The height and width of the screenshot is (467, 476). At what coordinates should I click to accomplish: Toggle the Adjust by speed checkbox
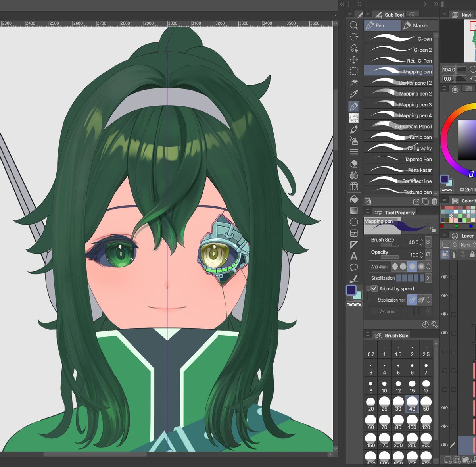click(374, 288)
